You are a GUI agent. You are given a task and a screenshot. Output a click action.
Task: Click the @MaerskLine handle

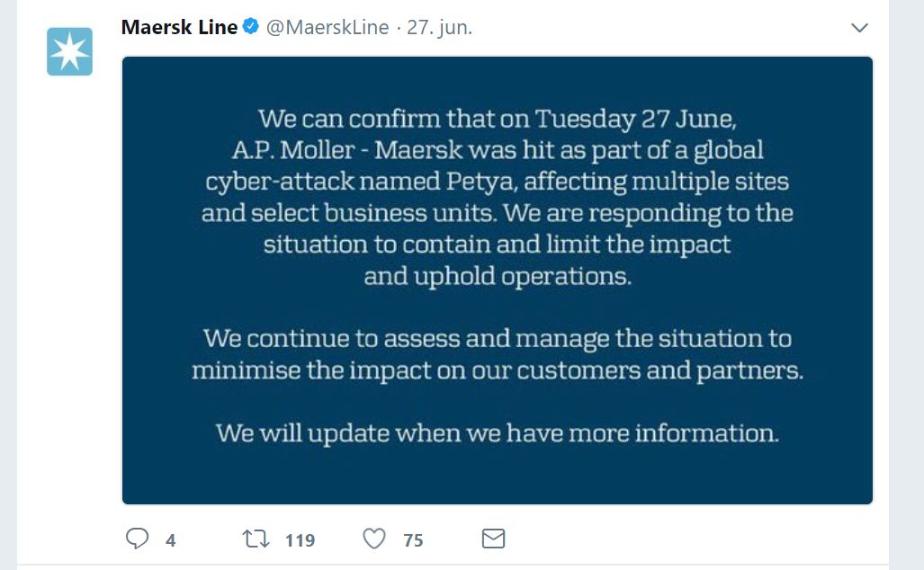(x=327, y=27)
